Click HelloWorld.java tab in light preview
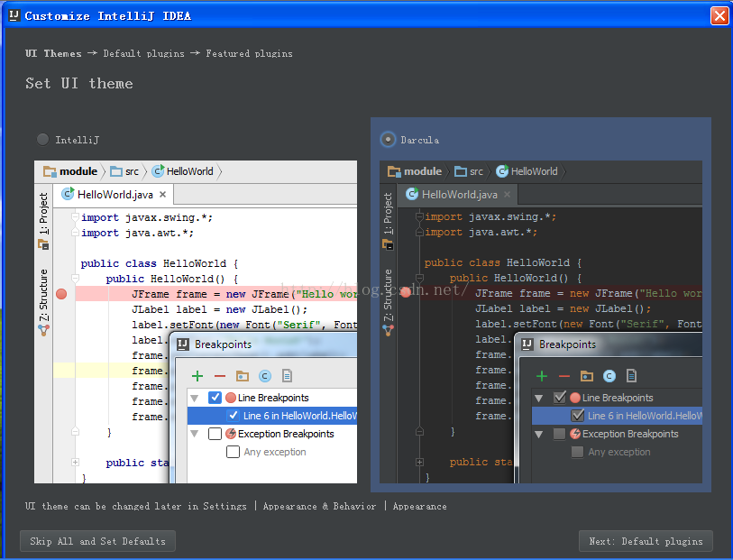This screenshot has height=560, width=733. coord(114,195)
